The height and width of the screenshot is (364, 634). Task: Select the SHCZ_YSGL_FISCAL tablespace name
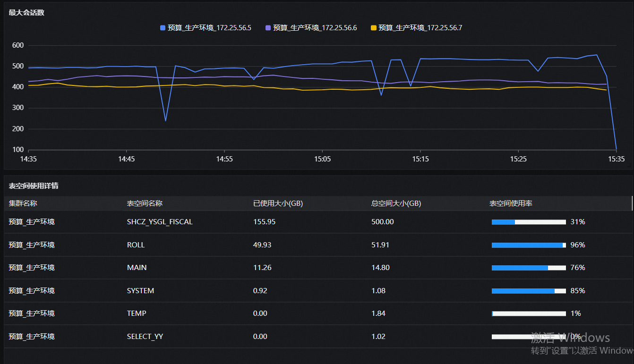coord(160,222)
